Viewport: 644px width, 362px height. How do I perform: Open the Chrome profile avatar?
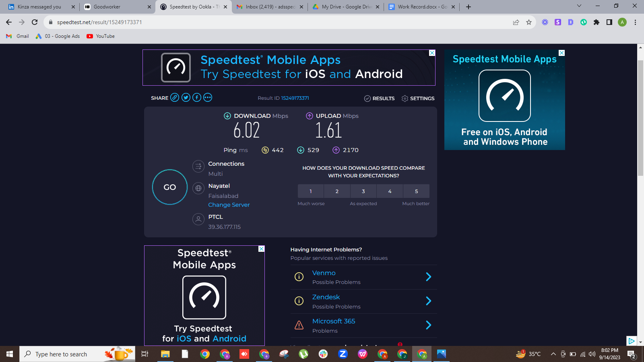(x=622, y=22)
